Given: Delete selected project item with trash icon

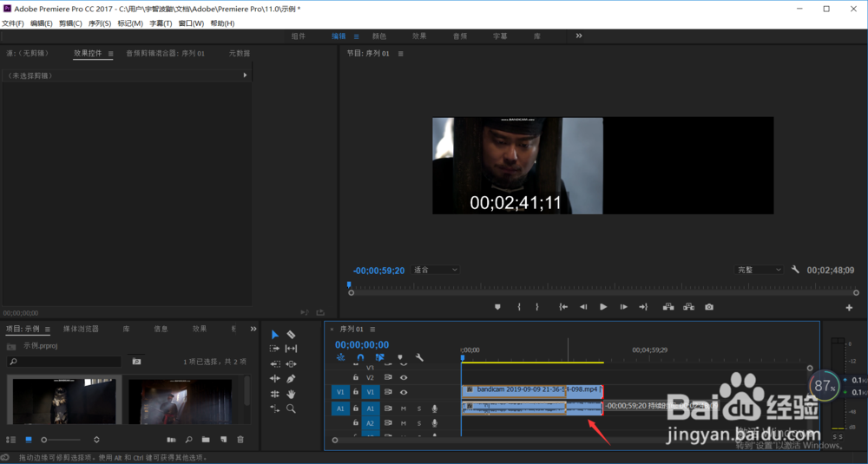Looking at the screenshot, I should (x=240, y=440).
